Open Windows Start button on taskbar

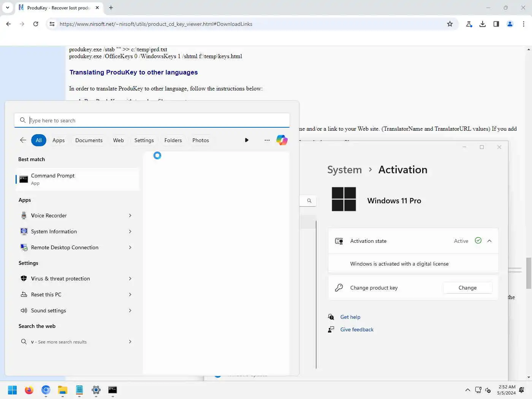(13, 390)
